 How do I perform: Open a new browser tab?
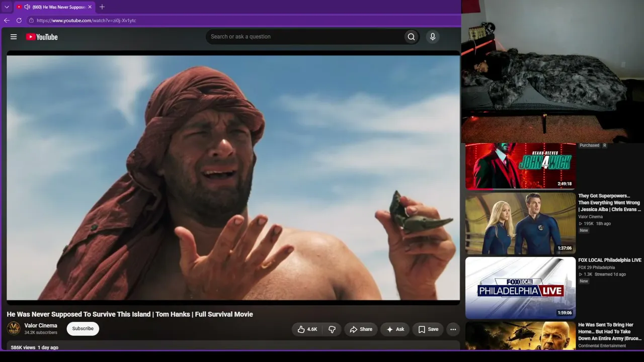click(102, 7)
